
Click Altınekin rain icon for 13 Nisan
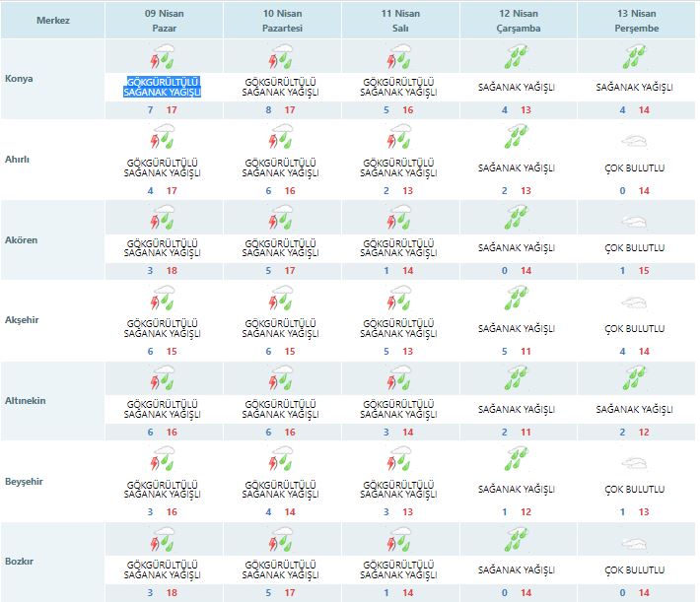click(x=635, y=379)
